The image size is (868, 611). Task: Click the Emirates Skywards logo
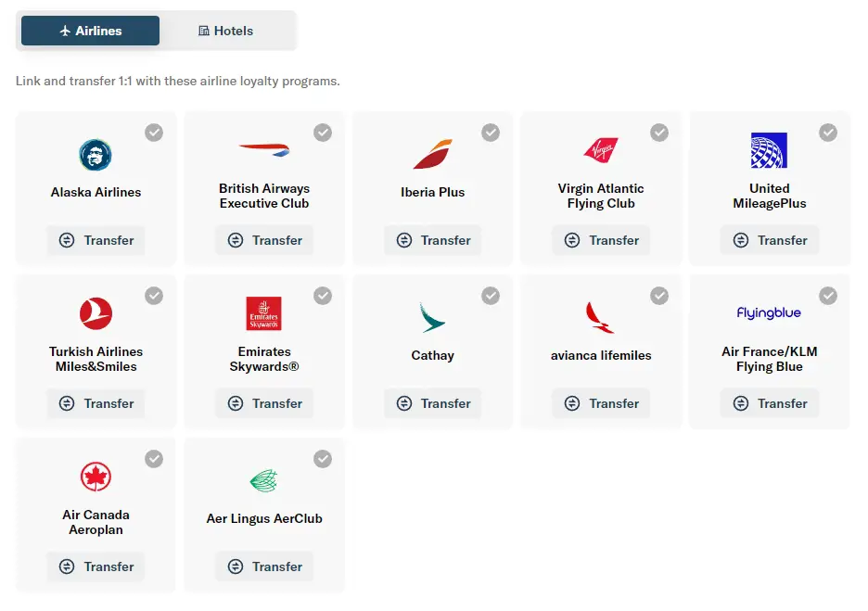[x=264, y=313]
